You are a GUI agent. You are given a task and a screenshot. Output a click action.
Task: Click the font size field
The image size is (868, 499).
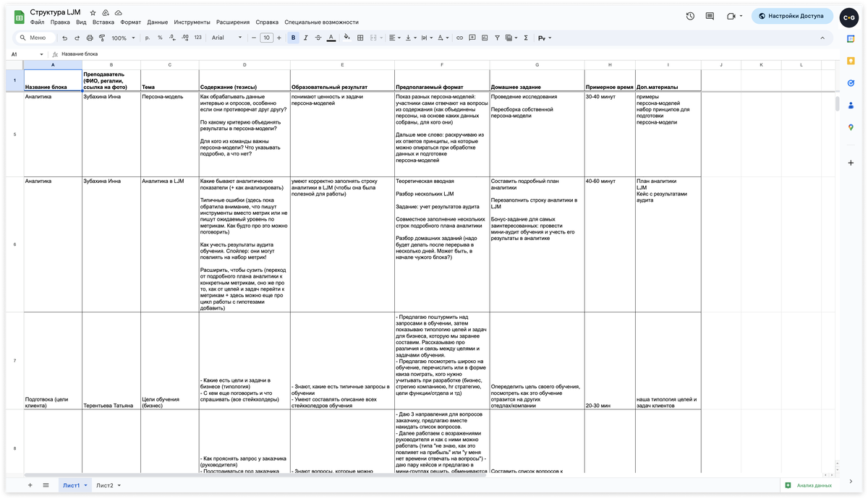[x=266, y=38]
